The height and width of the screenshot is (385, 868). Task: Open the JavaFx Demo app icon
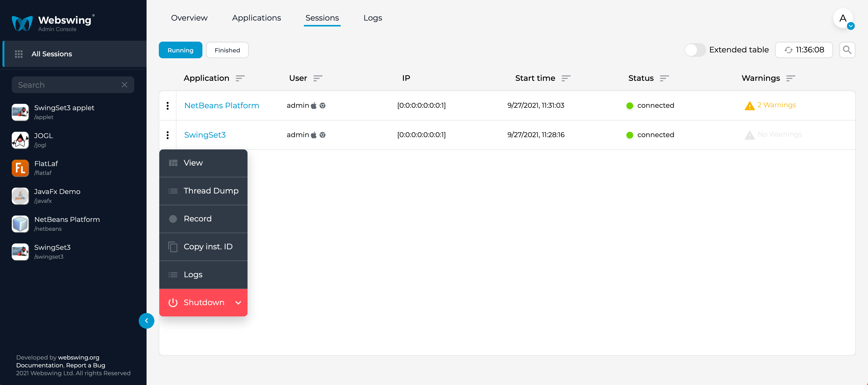click(20, 196)
